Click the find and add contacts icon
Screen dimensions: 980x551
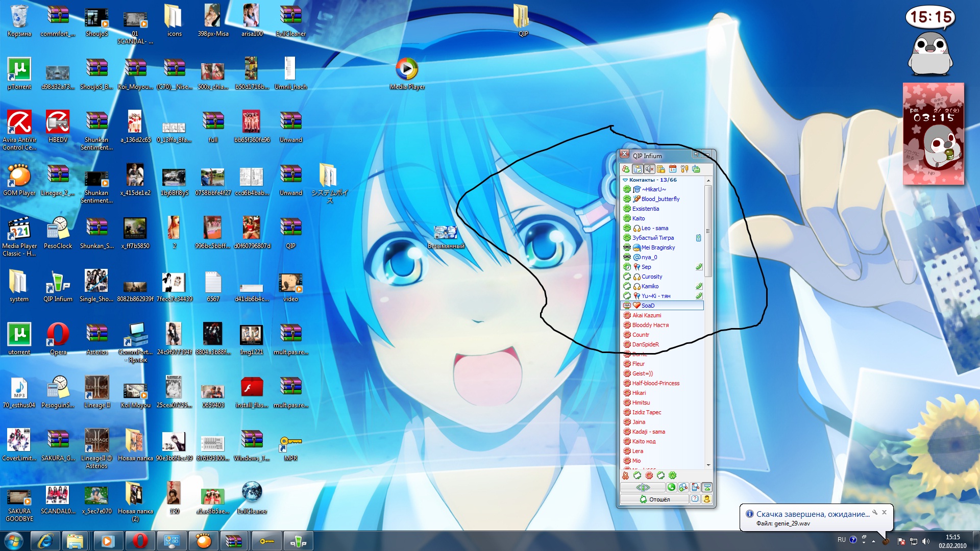tap(683, 487)
